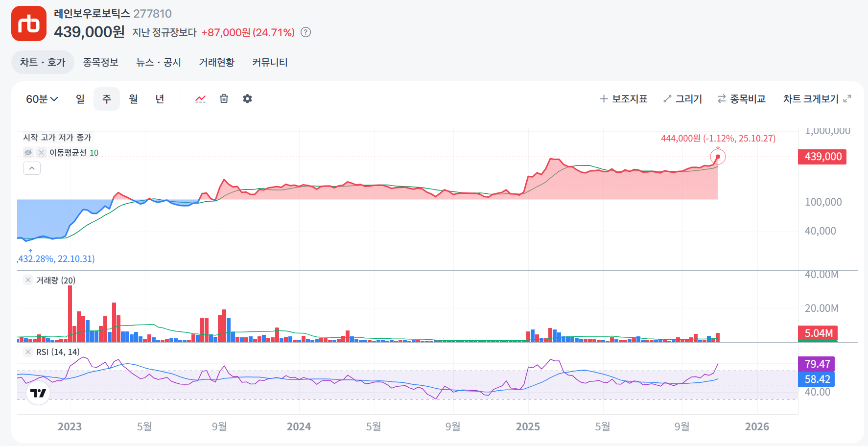Select the line chart type icon
This screenshot has height=446, width=868.
click(200, 99)
